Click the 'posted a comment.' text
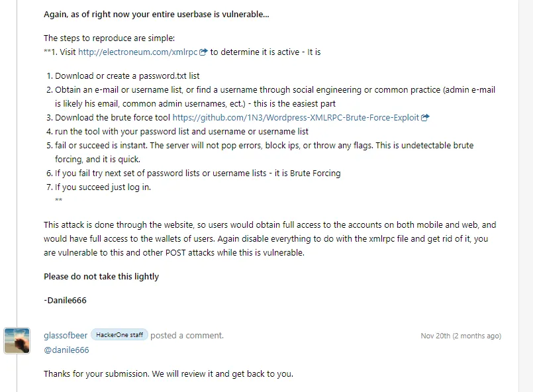This screenshot has width=533, height=392. (x=187, y=336)
